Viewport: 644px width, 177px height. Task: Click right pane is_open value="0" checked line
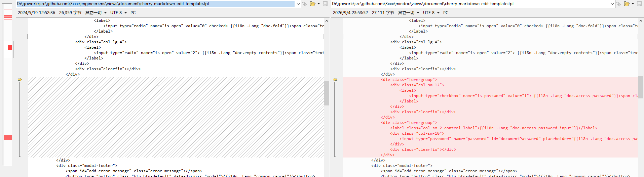tap(528, 26)
